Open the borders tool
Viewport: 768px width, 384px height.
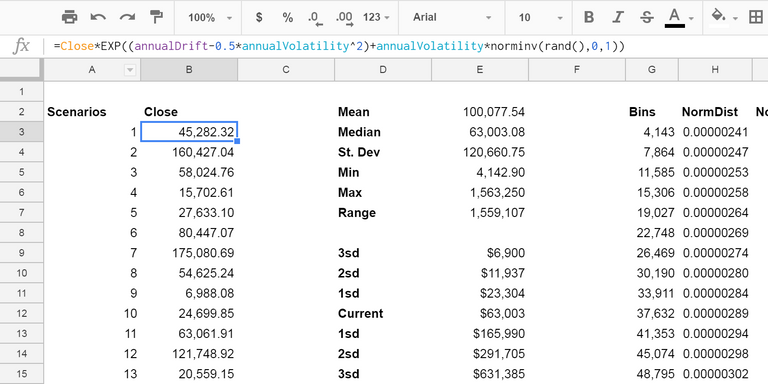[x=756, y=18]
